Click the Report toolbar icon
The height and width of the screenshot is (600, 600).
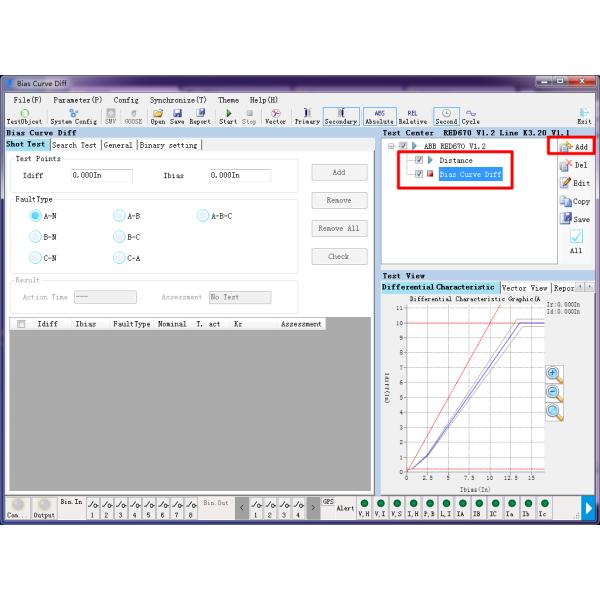pyautogui.click(x=200, y=115)
